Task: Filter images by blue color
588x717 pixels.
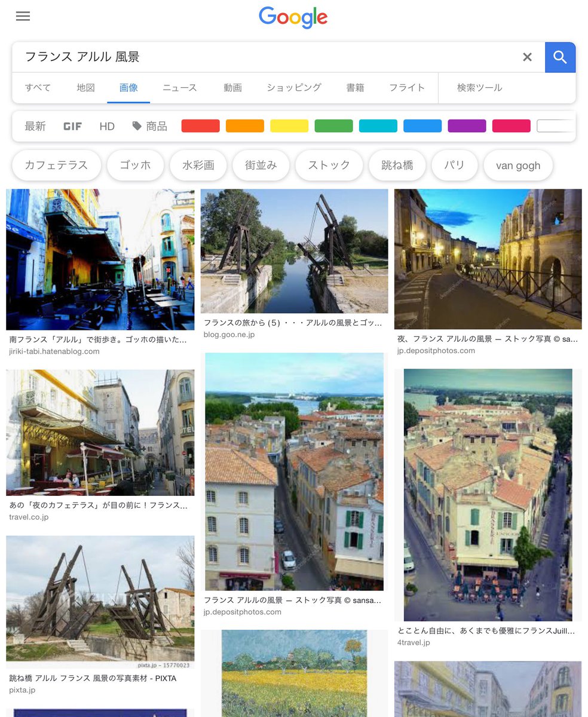Action: click(422, 126)
